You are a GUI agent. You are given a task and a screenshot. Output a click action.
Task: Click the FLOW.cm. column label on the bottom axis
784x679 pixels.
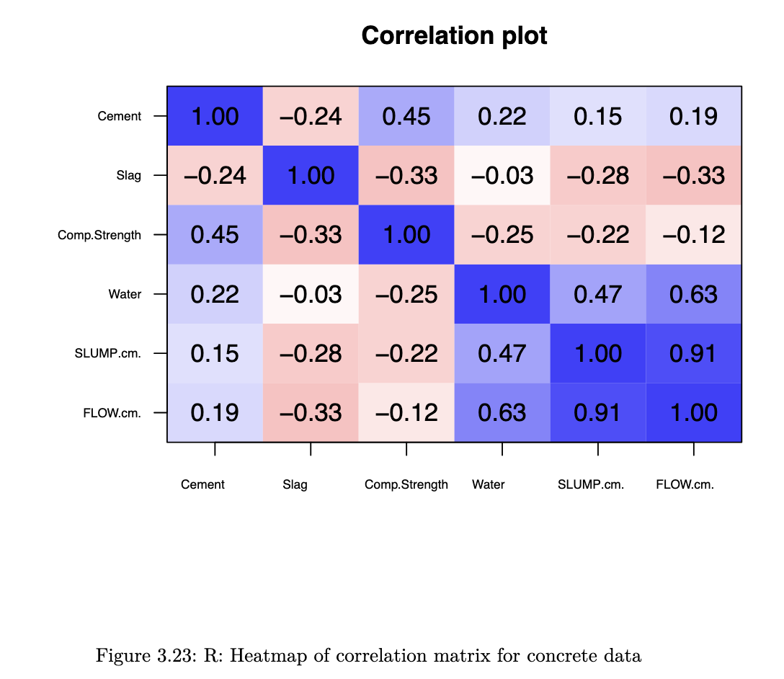[x=685, y=484]
